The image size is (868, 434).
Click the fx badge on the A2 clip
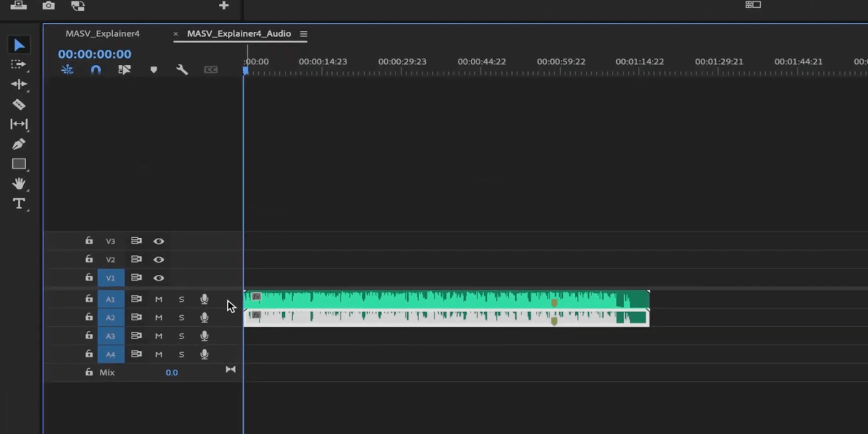pyautogui.click(x=255, y=315)
